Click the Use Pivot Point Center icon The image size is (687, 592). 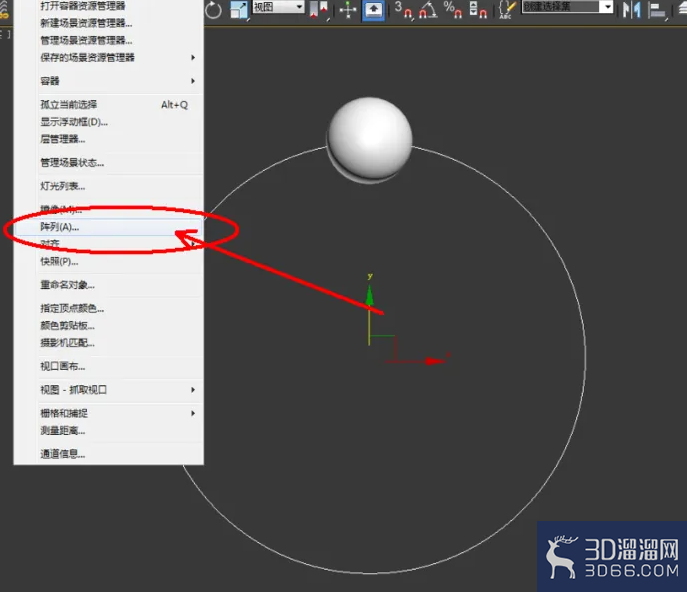coord(319,10)
